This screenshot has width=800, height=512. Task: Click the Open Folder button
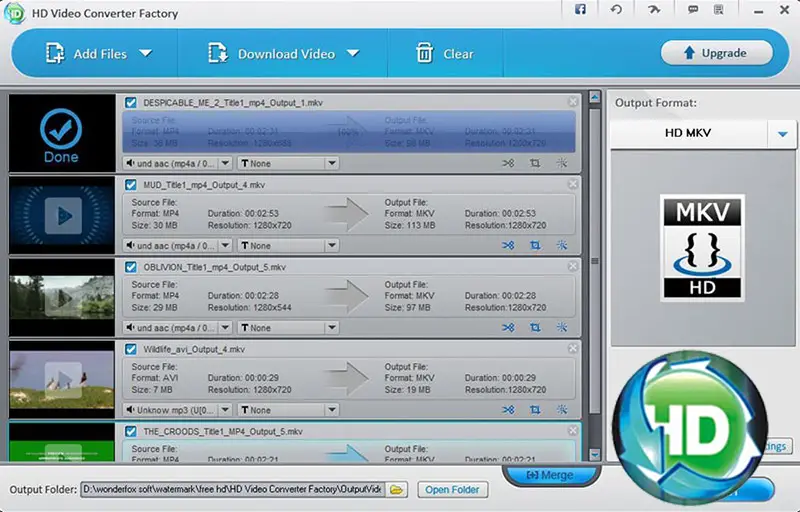tap(453, 490)
